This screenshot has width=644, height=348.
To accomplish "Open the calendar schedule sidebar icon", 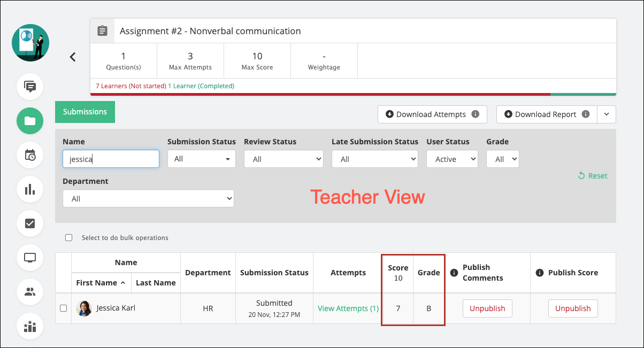I will click(30, 155).
